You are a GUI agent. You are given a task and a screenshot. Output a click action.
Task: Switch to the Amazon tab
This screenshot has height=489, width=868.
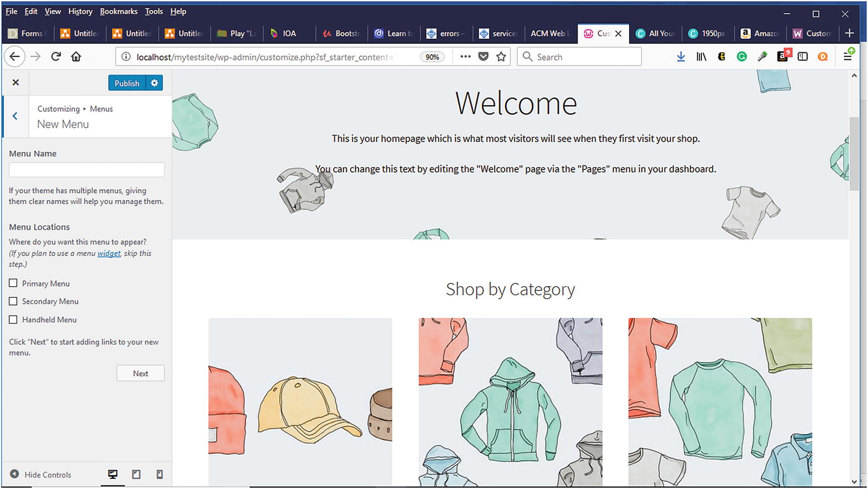click(x=760, y=34)
